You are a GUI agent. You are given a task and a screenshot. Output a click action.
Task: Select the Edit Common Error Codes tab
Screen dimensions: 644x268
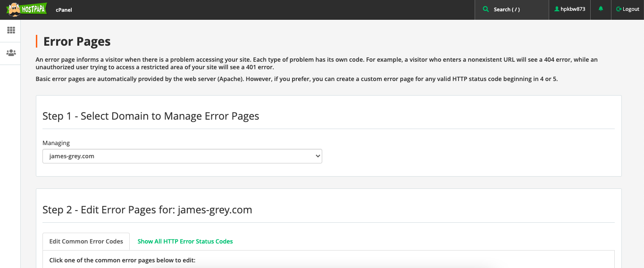[x=86, y=241]
